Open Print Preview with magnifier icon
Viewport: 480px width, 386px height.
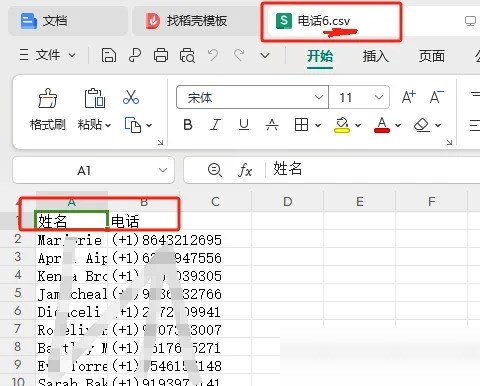(187, 55)
